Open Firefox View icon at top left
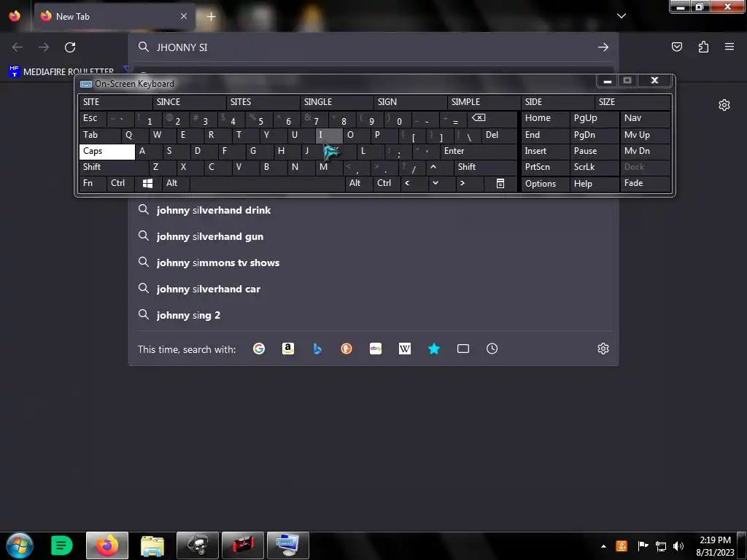This screenshot has height=560, width=747. [x=15, y=16]
